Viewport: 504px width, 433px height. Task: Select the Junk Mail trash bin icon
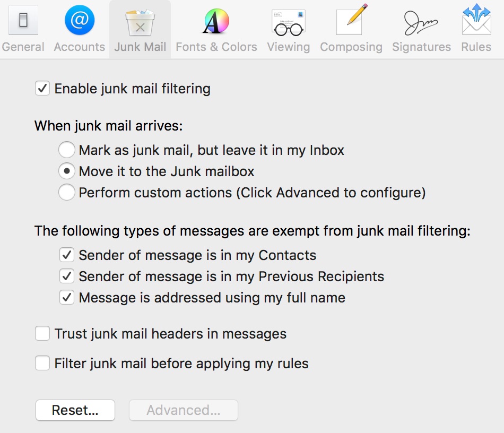[x=140, y=22]
